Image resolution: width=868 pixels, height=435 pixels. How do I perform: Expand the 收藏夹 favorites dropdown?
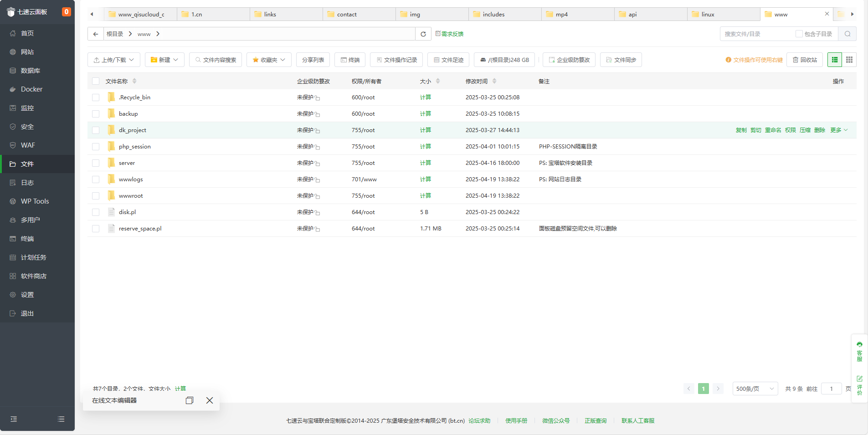pyautogui.click(x=269, y=60)
